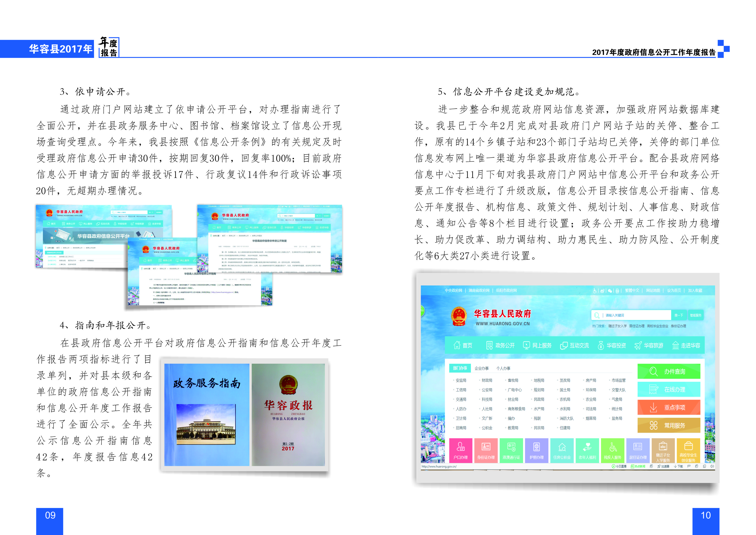Viewport: 756px width, 535px height.
Task: Open the 市场监管 department link
Action: point(618,380)
